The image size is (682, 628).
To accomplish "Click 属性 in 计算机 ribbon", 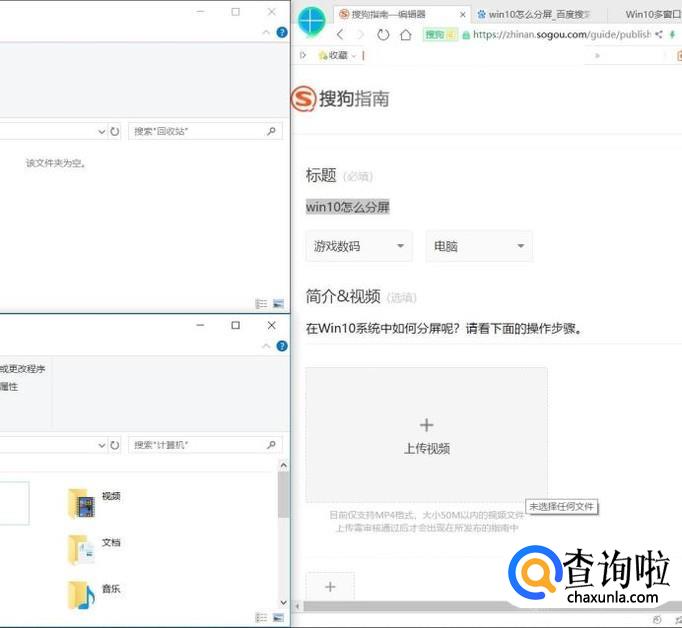I will [9, 387].
